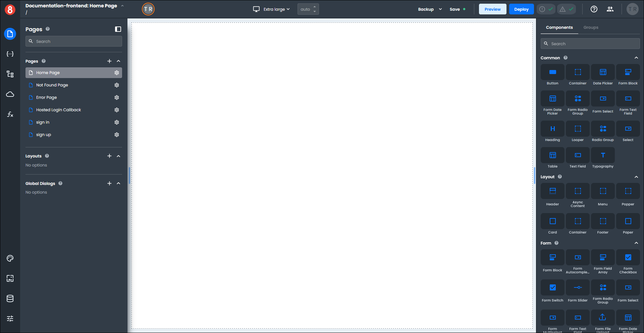Collapse the Common components section

point(636,58)
